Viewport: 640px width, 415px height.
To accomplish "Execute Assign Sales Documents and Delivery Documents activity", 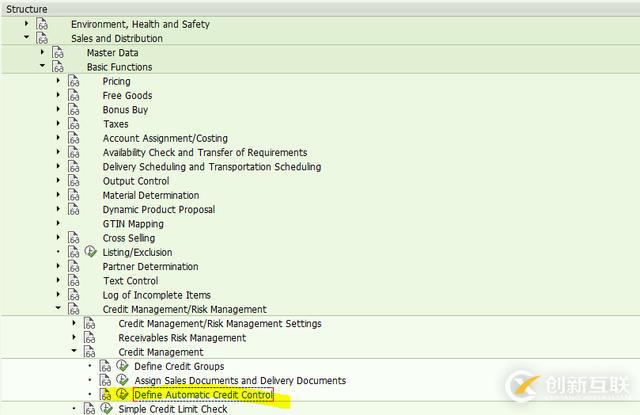I will click(x=122, y=380).
